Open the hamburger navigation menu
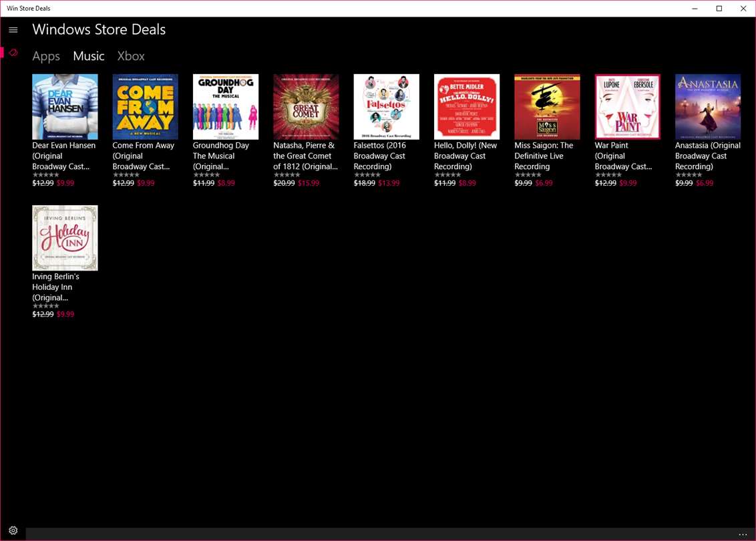This screenshot has width=756, height=541. point(13,30)
